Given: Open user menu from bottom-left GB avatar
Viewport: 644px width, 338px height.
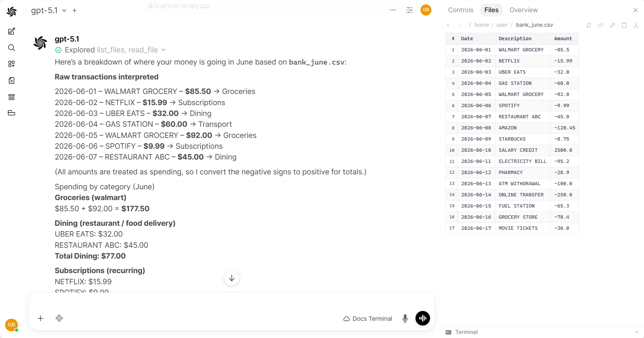Looking at the screenshot, I should pyautogui.click(x=11, y=325).
